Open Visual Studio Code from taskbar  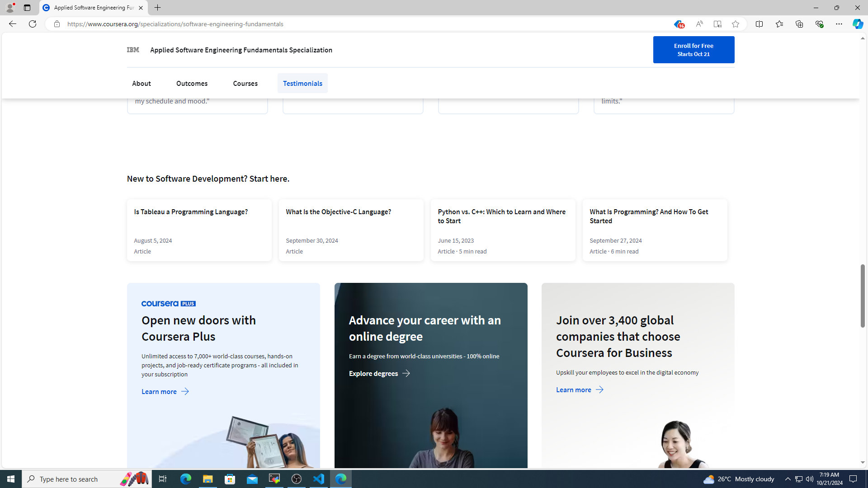[x=319, y=479]
